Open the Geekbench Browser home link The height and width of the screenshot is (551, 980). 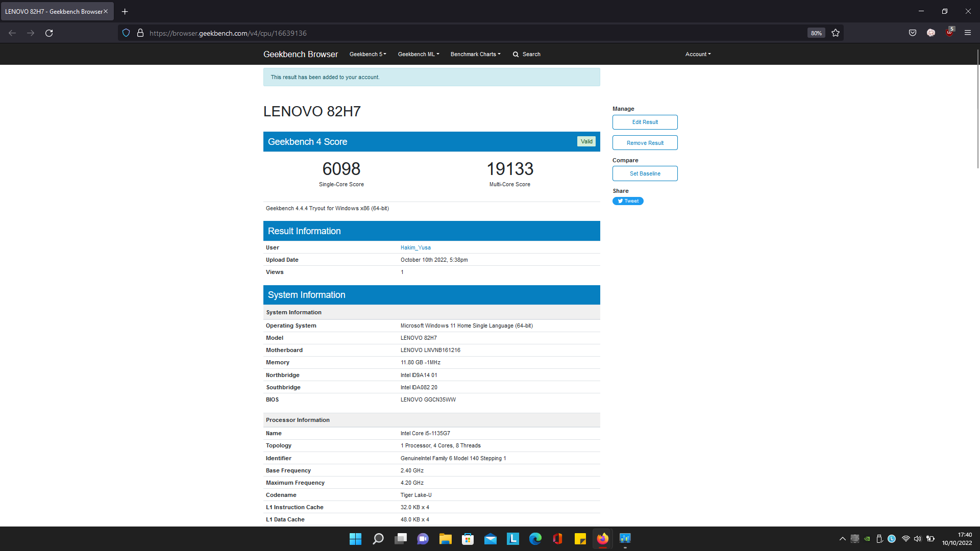[x=301, y=54]
